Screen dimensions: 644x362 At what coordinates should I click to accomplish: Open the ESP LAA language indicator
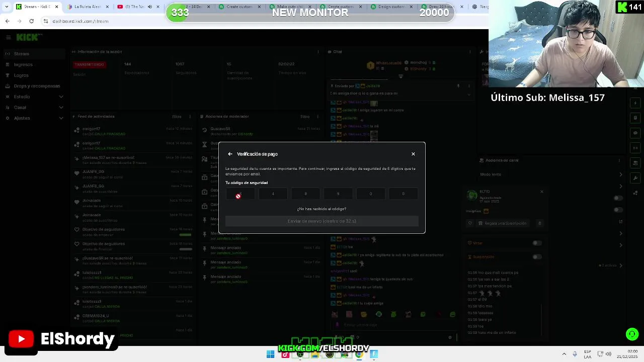(x=587, y=354)
